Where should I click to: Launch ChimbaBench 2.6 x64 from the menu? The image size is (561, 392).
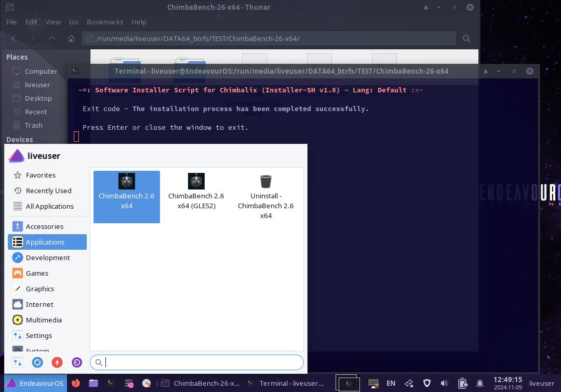[x=127, y=197]
